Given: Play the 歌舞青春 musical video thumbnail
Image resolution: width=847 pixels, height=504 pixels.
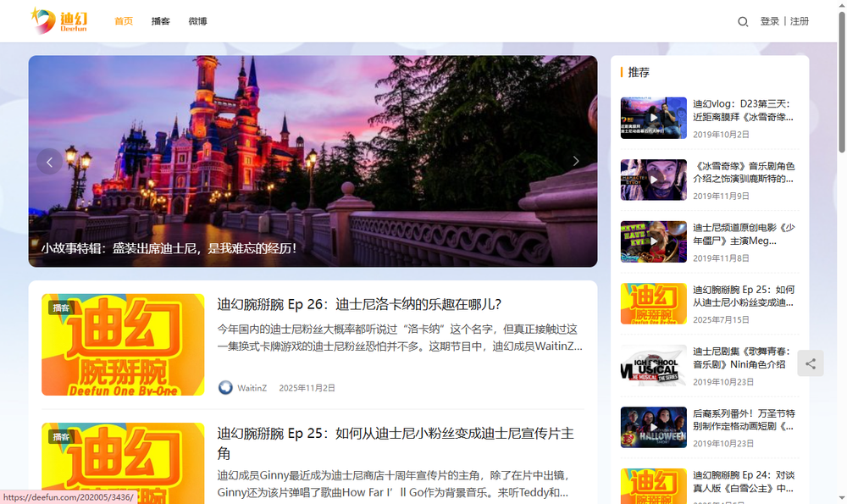Looking at the screenshot, I should (653, 364).
